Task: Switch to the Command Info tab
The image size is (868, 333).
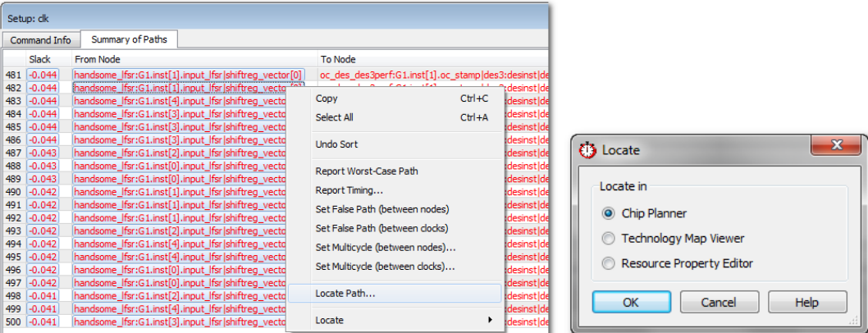Action: point(41,40)
